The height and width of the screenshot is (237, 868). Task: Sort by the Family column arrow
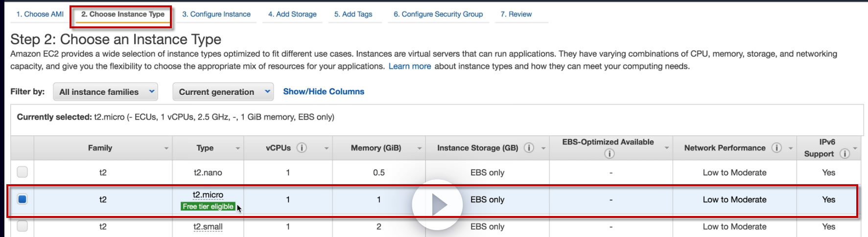[166, 148]
